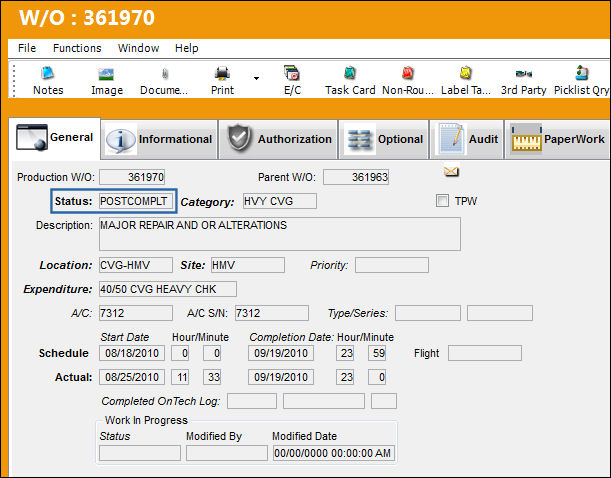Switch to the Optional tab
Screen dimensions: 611x478
[x=384, y=139]
